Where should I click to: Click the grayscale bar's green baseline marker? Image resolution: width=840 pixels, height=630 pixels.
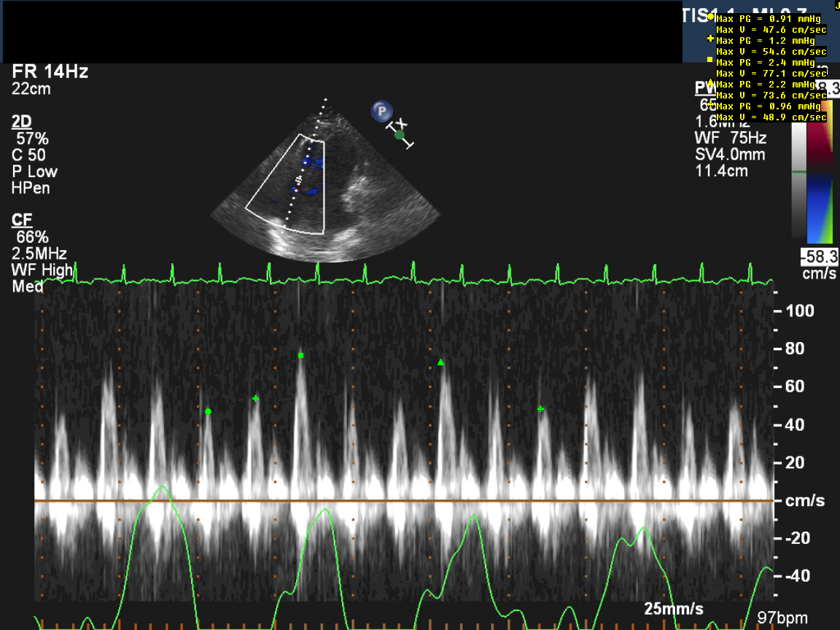pos(800,172)
